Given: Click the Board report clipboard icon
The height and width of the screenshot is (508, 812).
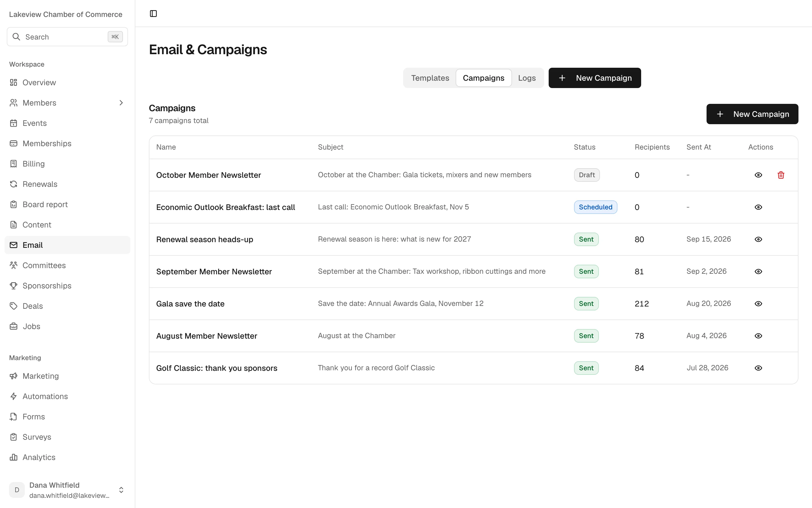Looking at the screenshot, I should click(14, 204).
